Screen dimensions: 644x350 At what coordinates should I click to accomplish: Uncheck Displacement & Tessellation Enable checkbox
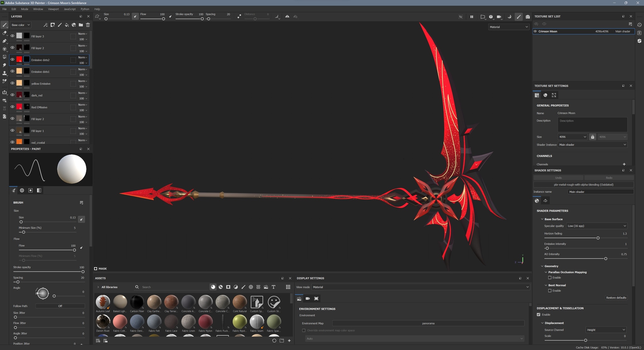click(539, 314)
